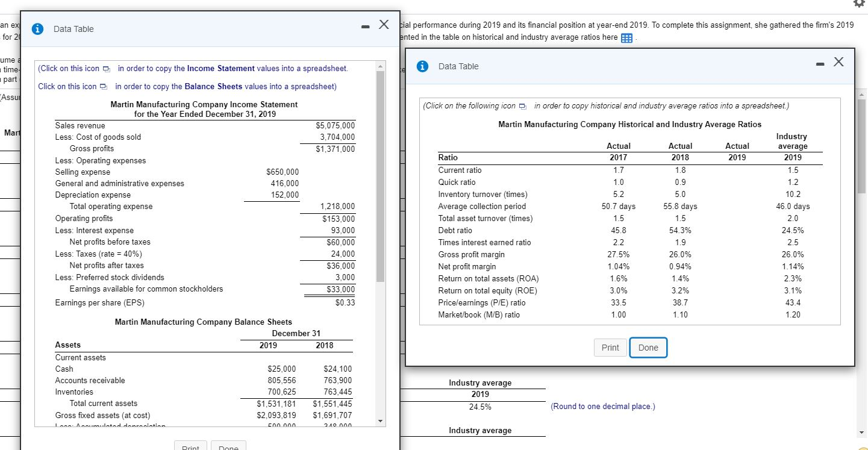Click the Actual 2019 column header
This screenshot has width=868, height=450.
pyautogui.click(x=737, y=152)
